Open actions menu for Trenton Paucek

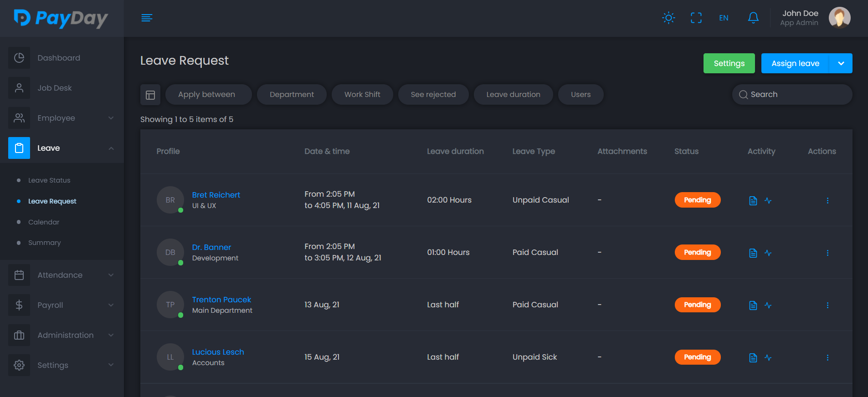827,305
